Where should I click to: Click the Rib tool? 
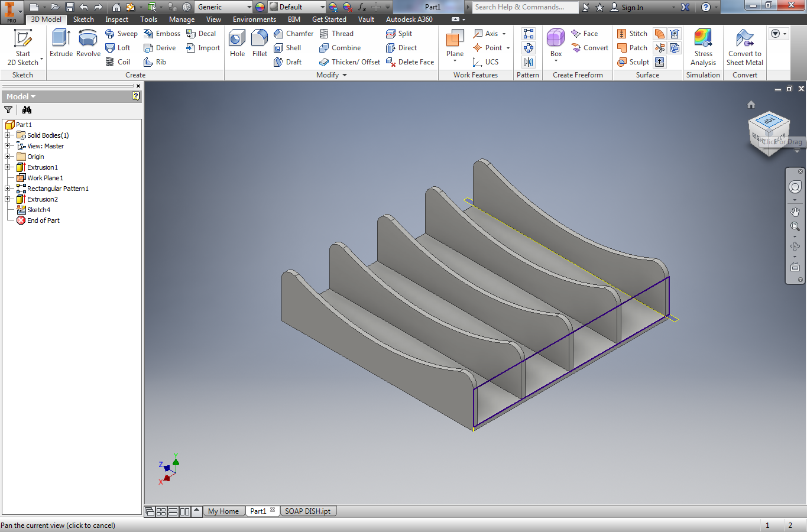[155, 62]
